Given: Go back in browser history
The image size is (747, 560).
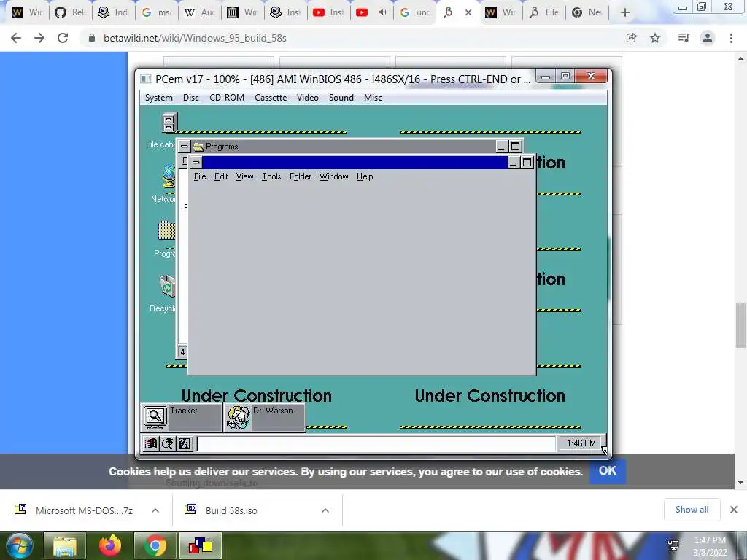Looking at the screenshot, I should [16, 38].
